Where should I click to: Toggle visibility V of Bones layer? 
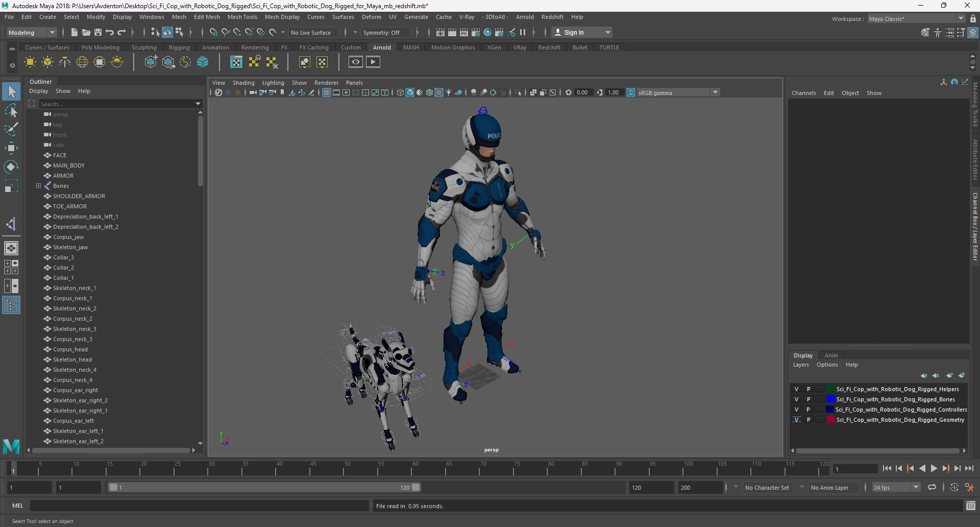point(796,399)
